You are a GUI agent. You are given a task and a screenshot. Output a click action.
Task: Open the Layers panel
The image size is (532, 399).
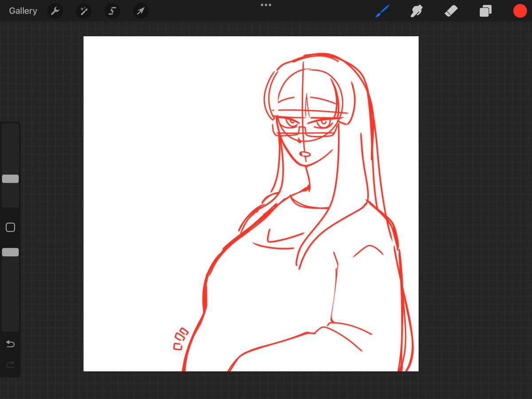pyautogui.click(x=485, y=11)
